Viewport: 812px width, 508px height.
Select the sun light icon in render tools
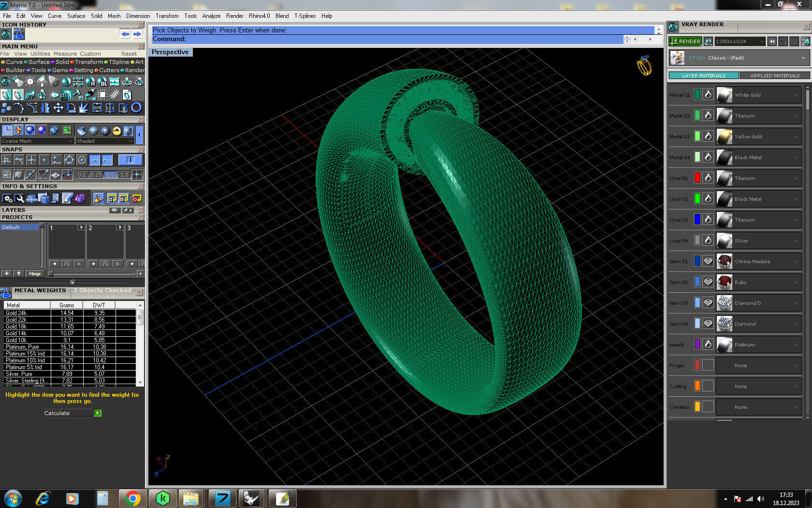(30, 81)
